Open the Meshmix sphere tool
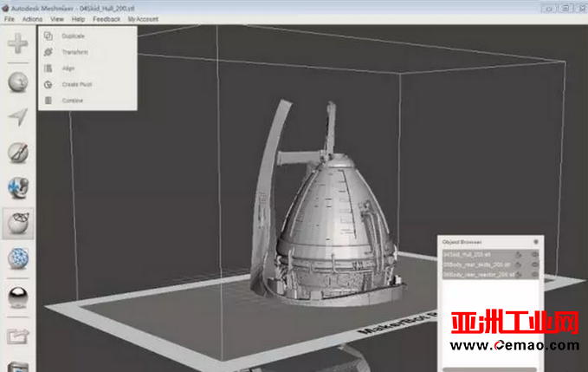588x372 pixels. pyautogui.click(x=18, y=82)
